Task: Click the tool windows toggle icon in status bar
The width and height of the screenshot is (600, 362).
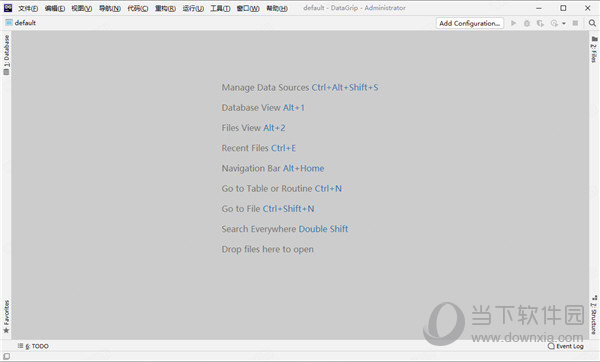Action: [x=7, y=357]
